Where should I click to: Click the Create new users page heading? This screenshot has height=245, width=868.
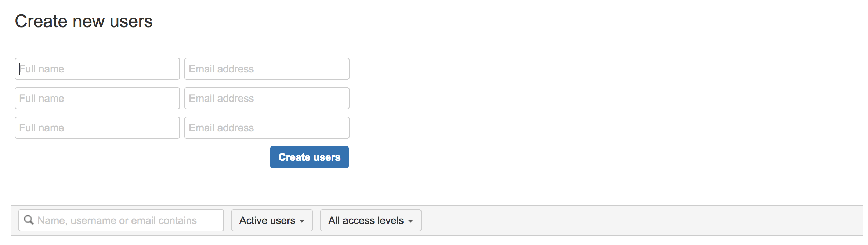coord(84,21)
